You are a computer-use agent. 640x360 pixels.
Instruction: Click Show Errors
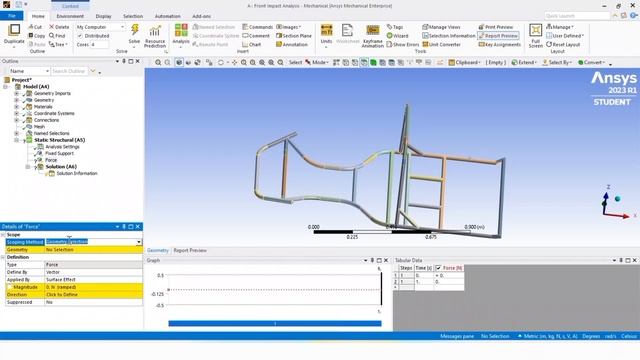point(402,44)
